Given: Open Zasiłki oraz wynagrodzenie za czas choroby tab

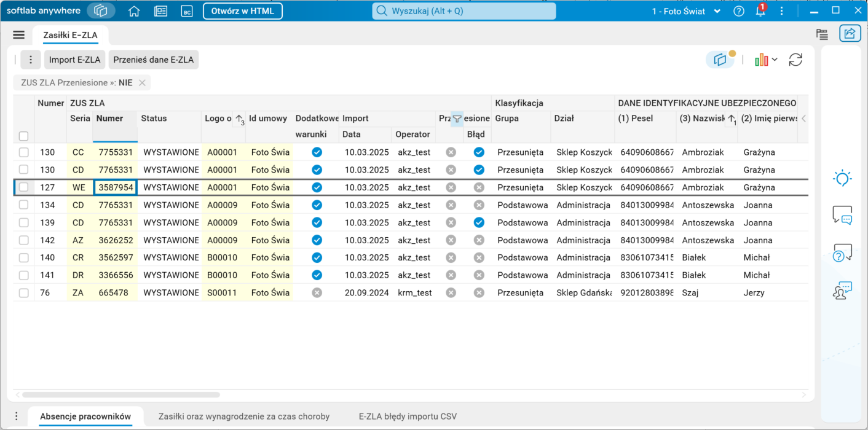Looking at the screenshot, I should [243, 416].
